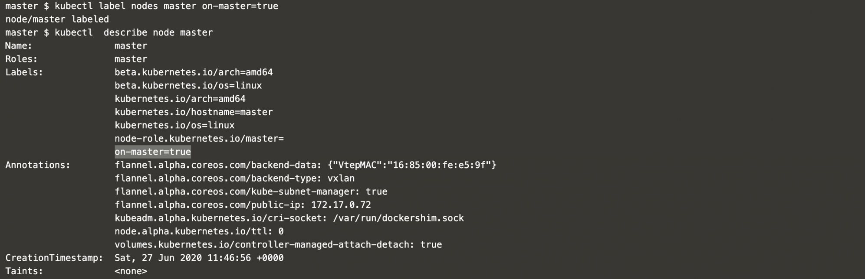868x279 pixels.
Task: Click the beta.kubernetes.io/arch=amd64 label
Action: 194,72
